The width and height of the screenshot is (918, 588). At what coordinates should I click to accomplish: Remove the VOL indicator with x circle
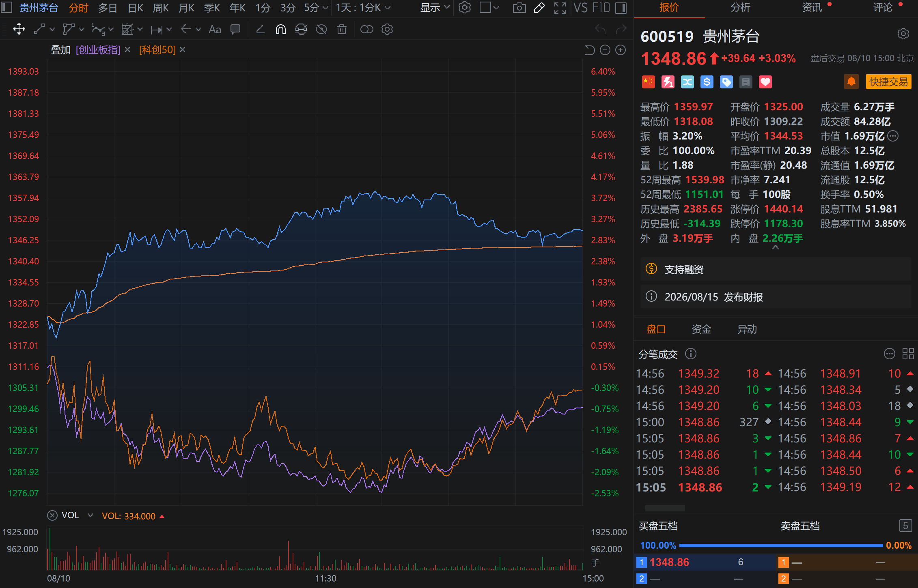[52, 515]
